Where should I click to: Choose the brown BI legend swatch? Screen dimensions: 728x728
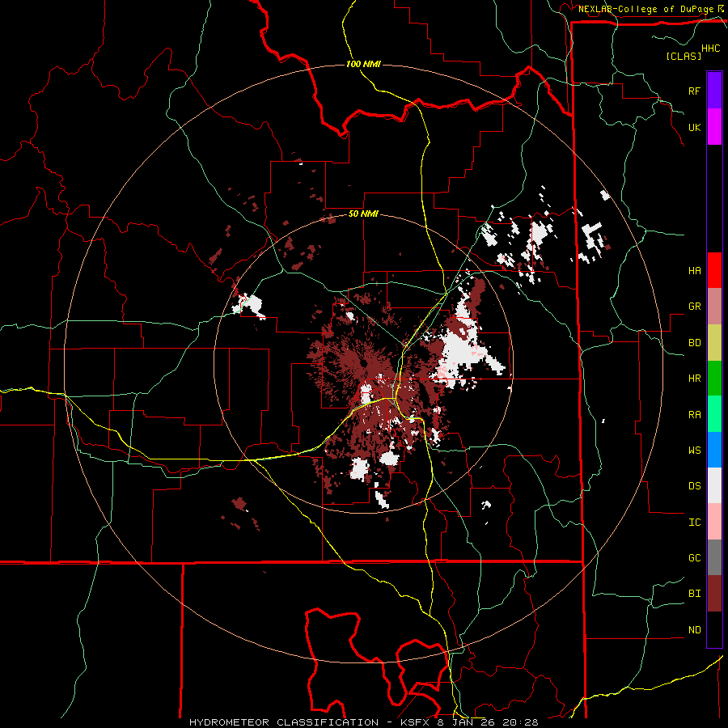pyautogui.click(x=714, y=594)
